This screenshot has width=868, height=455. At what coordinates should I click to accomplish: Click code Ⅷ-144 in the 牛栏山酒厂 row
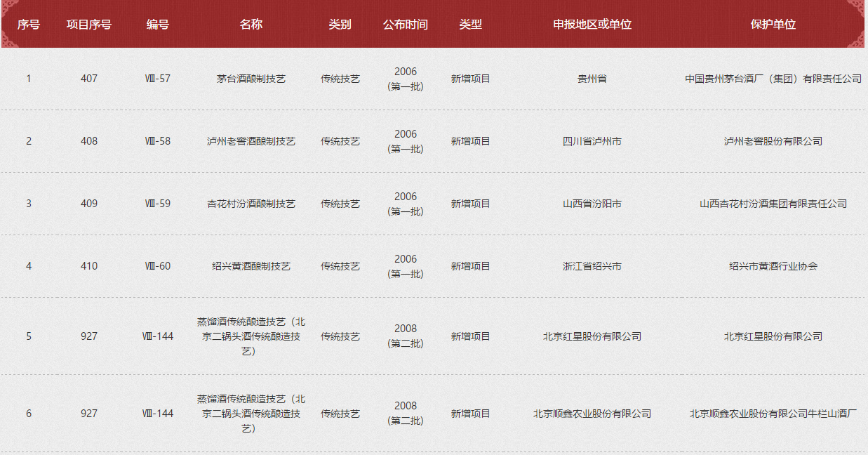click(x=158, y=414)
